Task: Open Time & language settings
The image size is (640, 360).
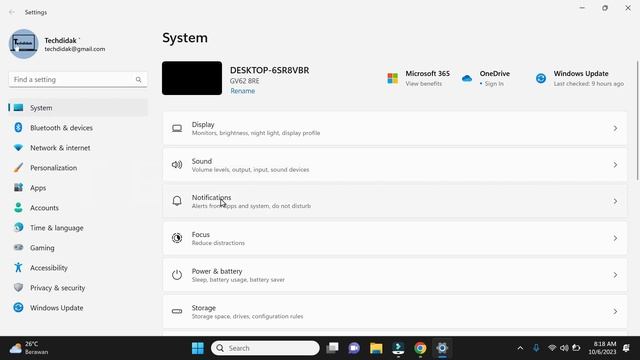Action: tap(78, 228)
